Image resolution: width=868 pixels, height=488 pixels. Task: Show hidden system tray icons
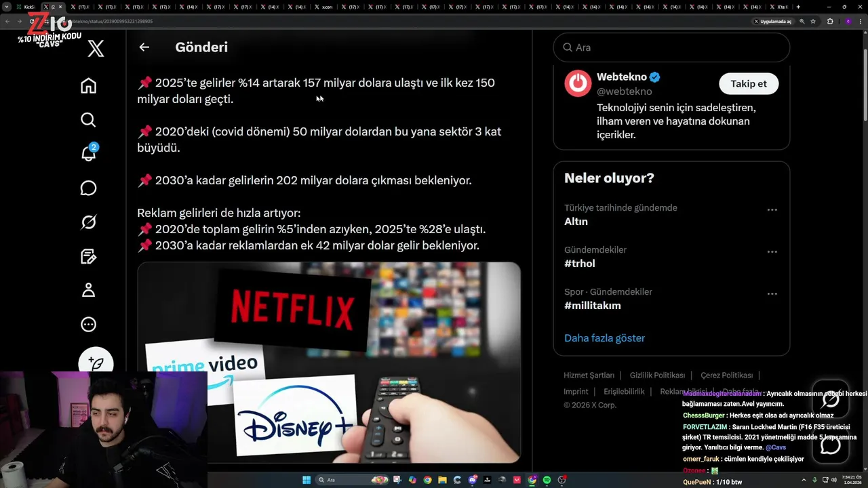(804, 480)
